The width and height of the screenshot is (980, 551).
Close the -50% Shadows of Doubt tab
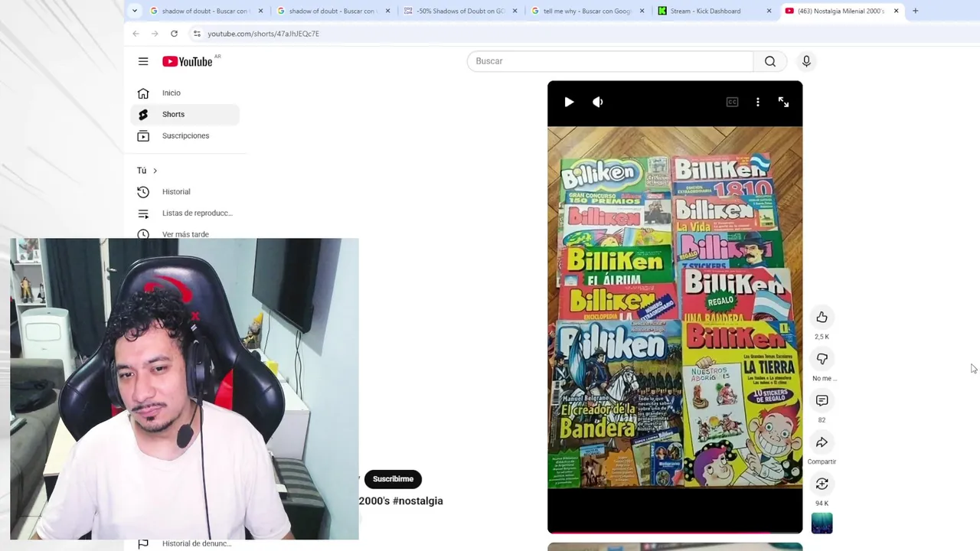514,11
